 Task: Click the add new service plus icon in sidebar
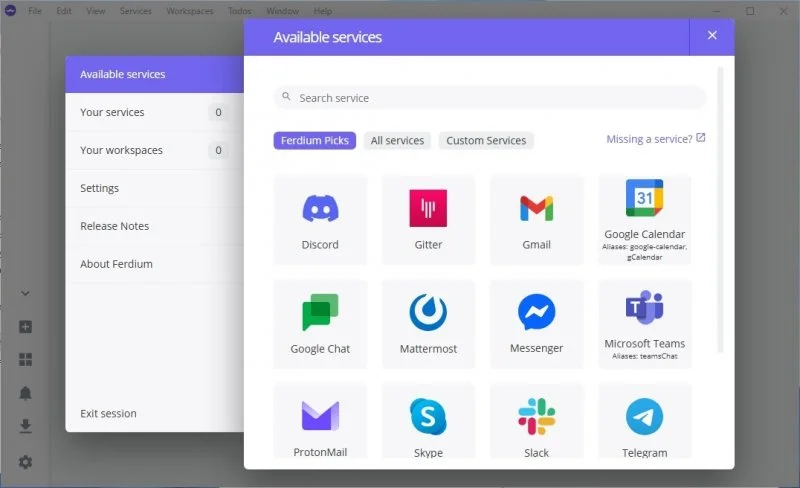pos(26,327)
